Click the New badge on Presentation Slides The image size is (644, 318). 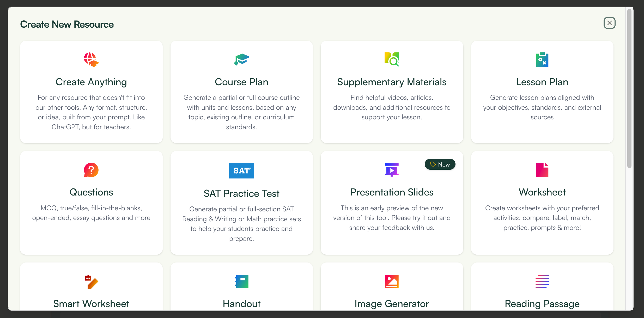440,164
